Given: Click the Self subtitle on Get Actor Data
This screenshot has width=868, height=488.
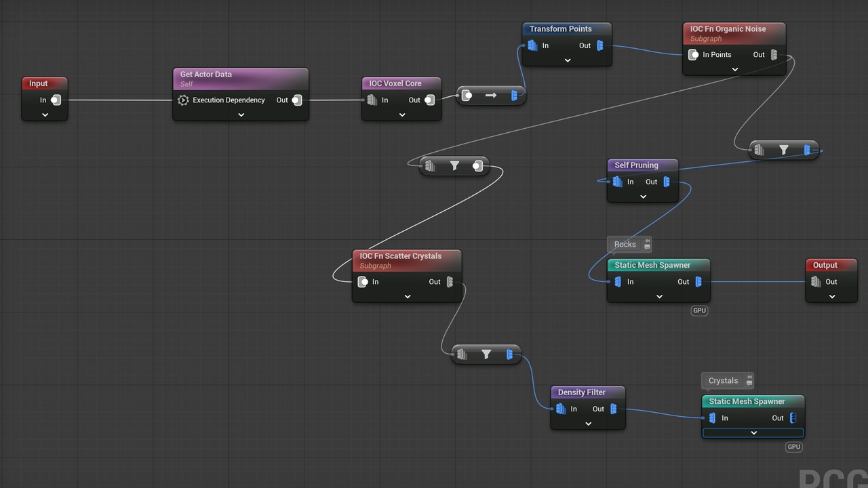Looking at the screenshot, I should [x=186, y=85].
